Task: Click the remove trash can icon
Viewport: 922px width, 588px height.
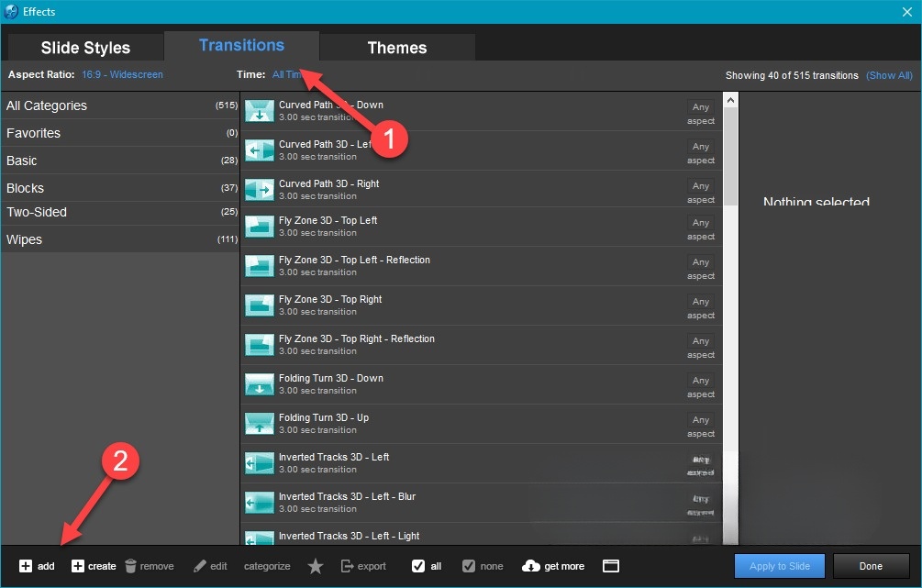Action: pos(131,566)
